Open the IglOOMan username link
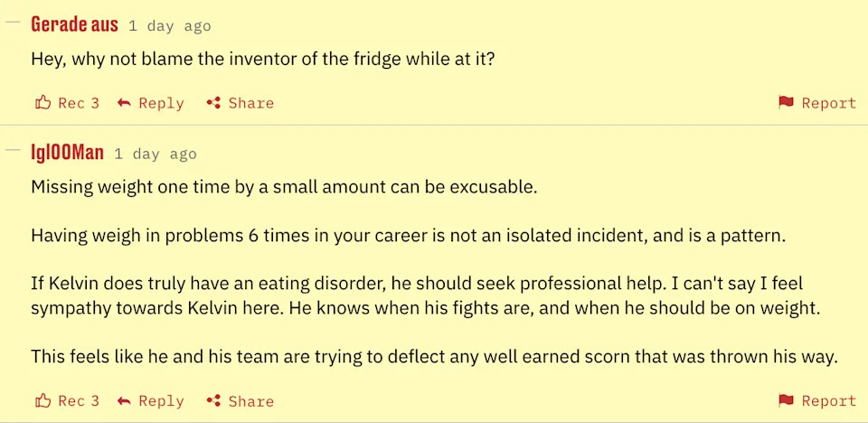Image resolution: width=868 pixels, height=423 pixels. tap(67, 152)
